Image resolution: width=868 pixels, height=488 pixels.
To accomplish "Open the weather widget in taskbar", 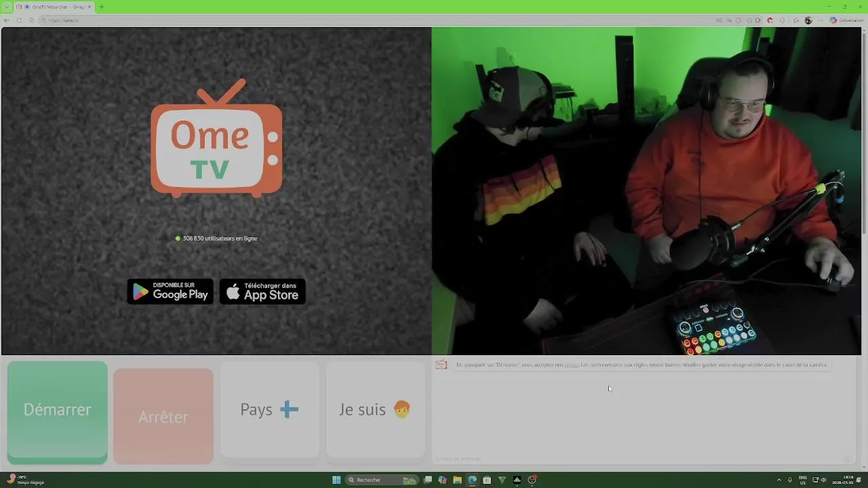I will click(26, 480).
